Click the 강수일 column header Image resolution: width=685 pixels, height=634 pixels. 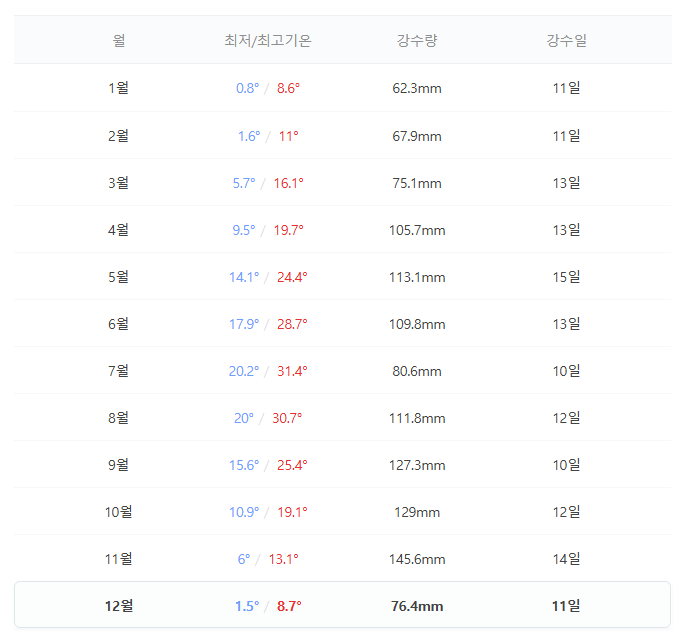tap(566, 40)
